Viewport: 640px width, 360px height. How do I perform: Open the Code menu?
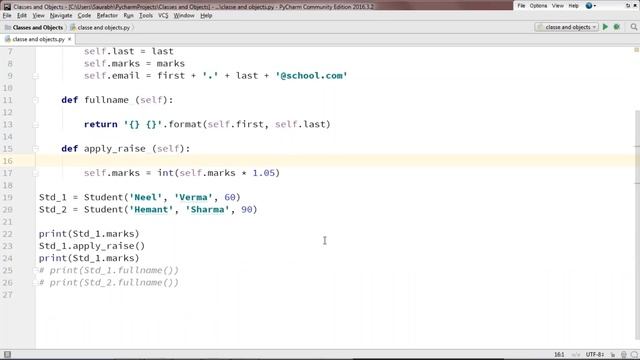tap(84, 16)
